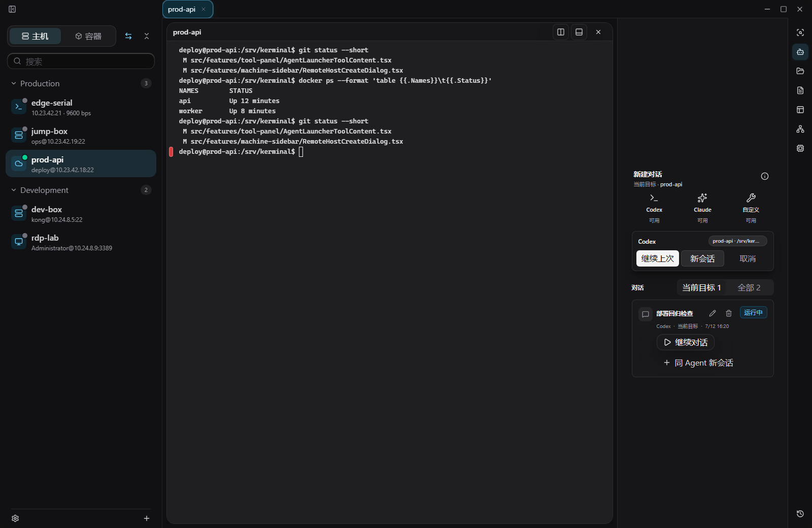Open the network topology icon in right rail
Image resolution: width=812 pixels, height=528 pixels.
click(800, 129)
